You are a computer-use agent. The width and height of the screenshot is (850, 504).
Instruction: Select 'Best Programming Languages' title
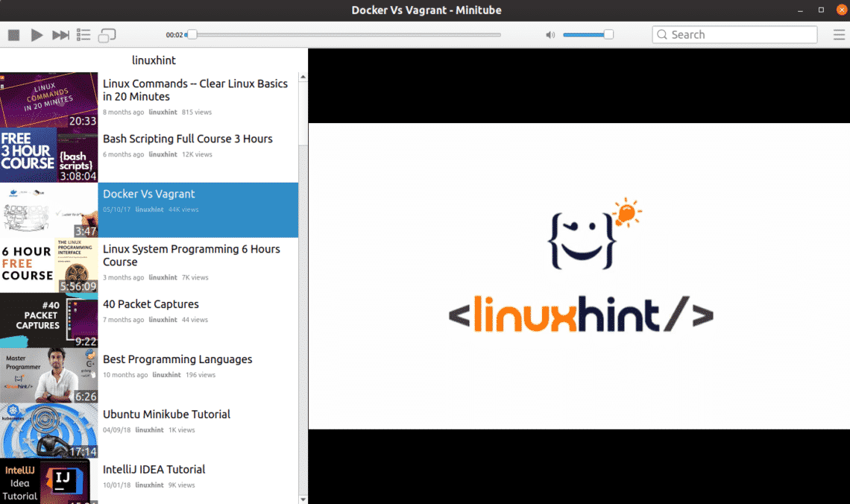(x=177, y=359)
